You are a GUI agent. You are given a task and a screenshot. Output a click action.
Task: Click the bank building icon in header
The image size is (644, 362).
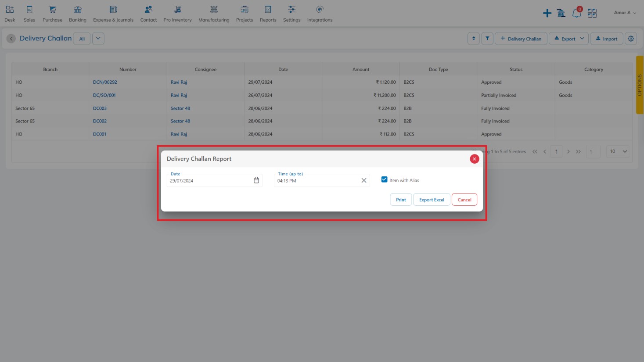(x=561, y=13)
